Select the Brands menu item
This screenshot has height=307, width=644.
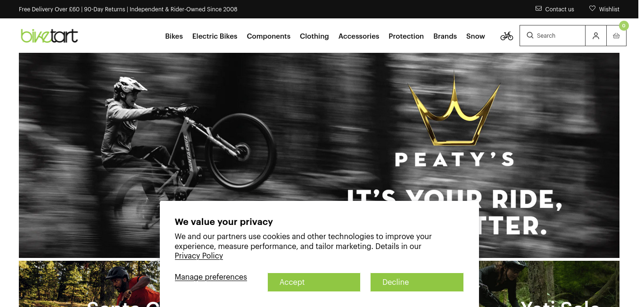pos(445,36)
